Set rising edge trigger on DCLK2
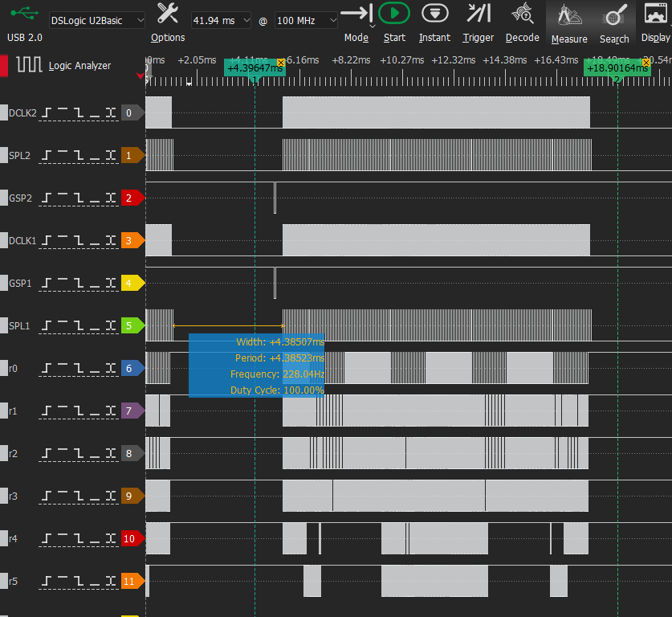The image size is (672, 617). point(47,113)
